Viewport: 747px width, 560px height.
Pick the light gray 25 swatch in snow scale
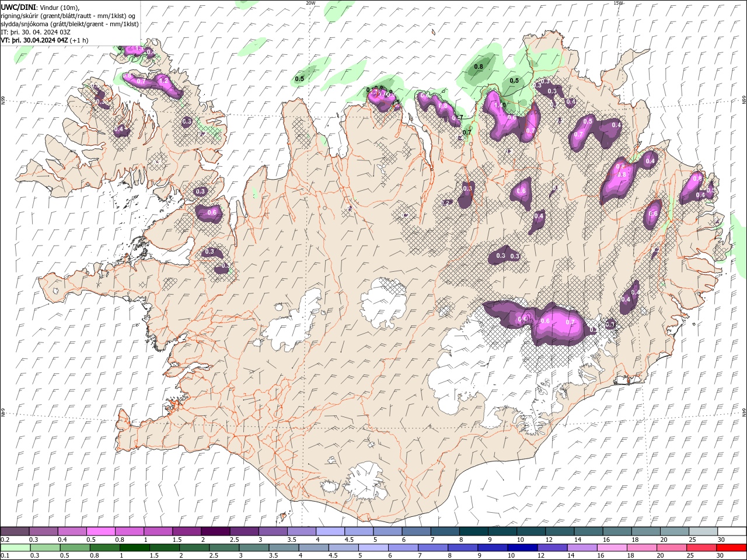click(x=703, y=531)
